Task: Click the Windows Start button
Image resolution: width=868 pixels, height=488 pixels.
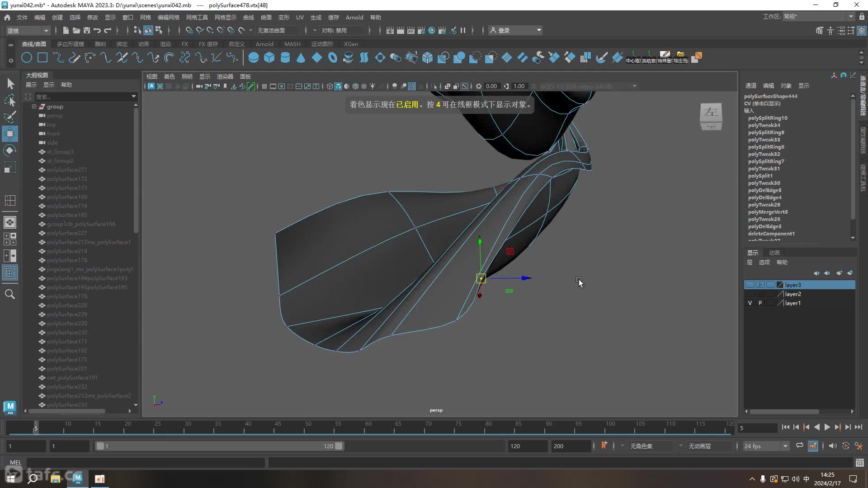Action: 11,479
